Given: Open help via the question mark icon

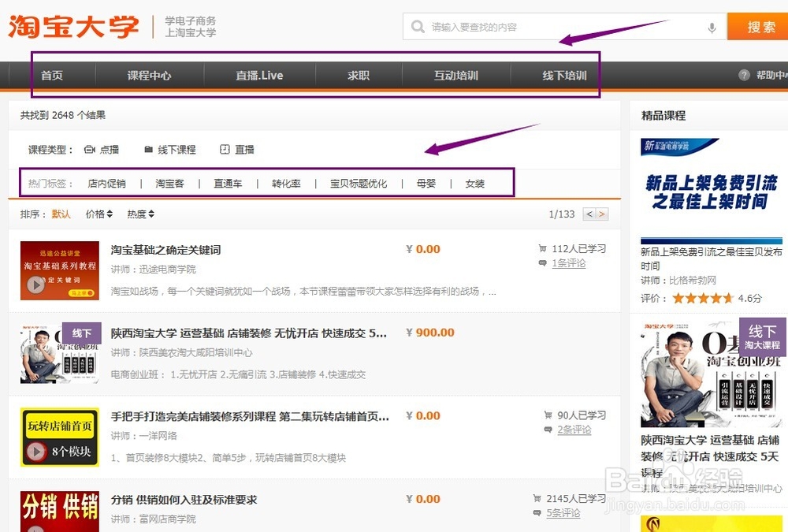Looking at the screenshot, I should pyautogui.click(x=743, y=75).
